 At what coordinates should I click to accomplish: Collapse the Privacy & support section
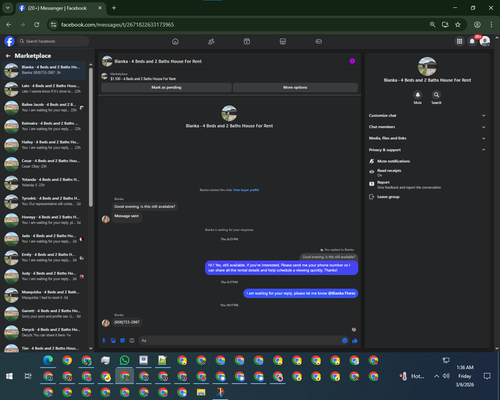coord(428,150)
